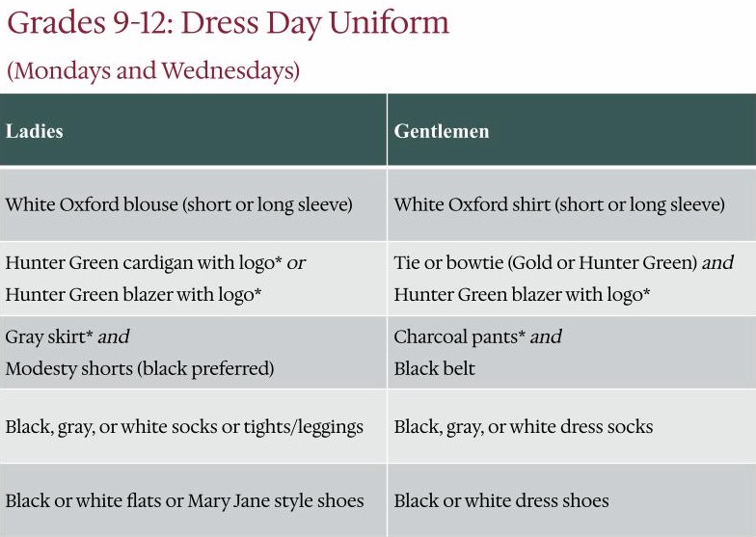
Task: Click the italic 'and' after Charcoal pants
Action: click(x=546, y=337)
